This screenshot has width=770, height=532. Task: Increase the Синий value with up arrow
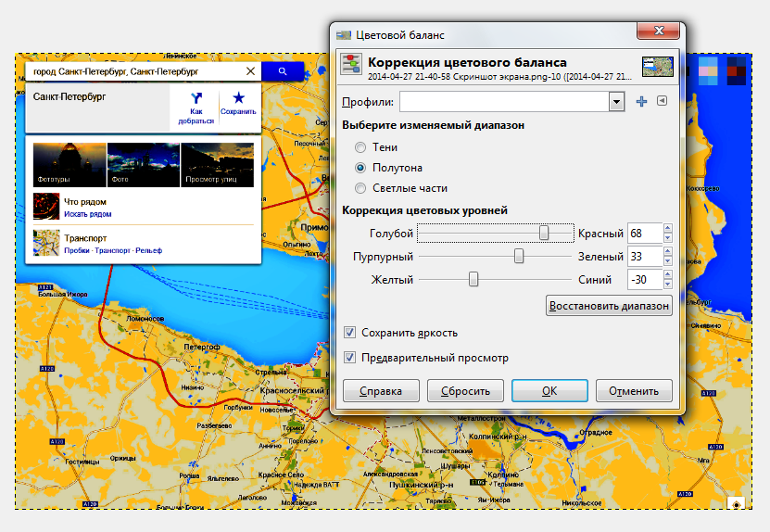tap(667, 274)
